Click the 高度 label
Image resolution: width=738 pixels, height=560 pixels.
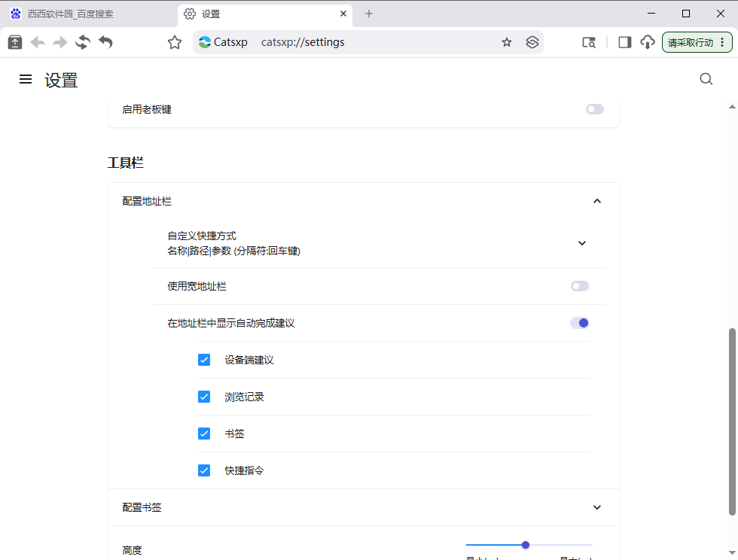[132, 550]
